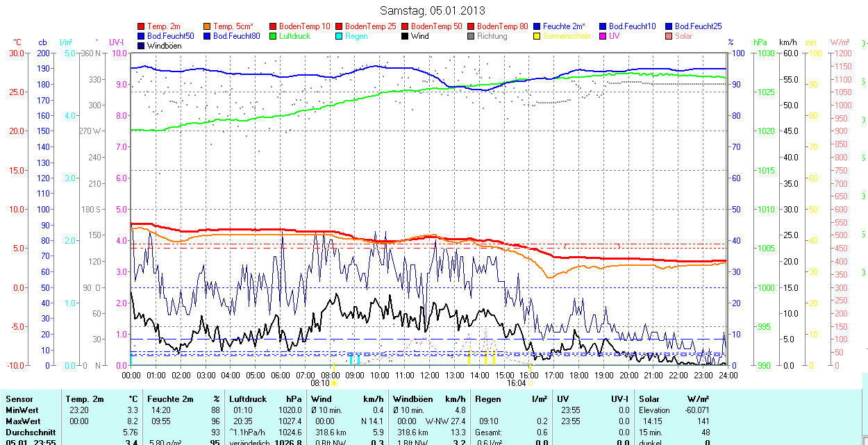The width and height of the screenshot is (868, 445).
Task: Click the Luftdruck column header in table
Action: 248,399
